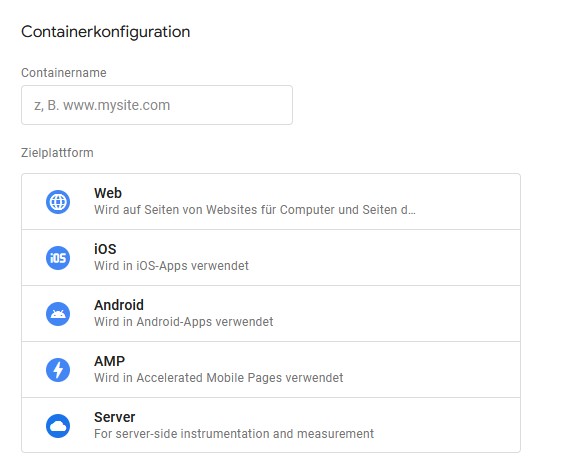Select the Android robot icon
Viewport: 585px width, 463px height.
click(58, 314)
